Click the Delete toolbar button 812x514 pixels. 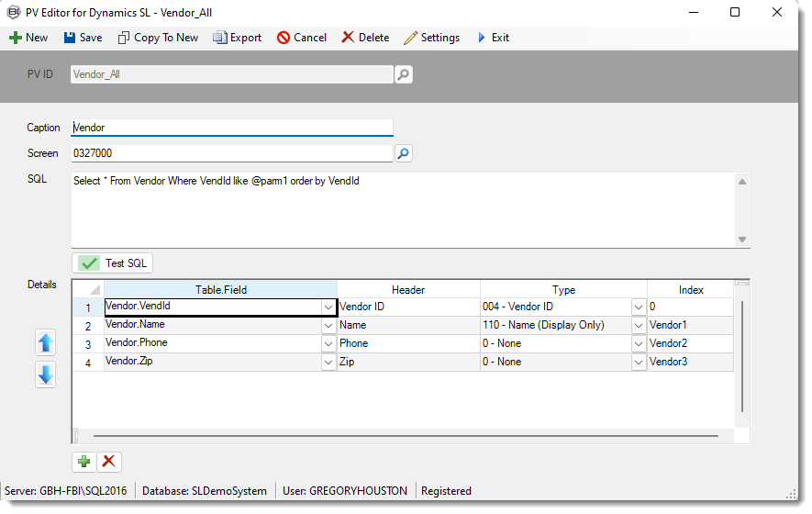click(x=365, y=38)
